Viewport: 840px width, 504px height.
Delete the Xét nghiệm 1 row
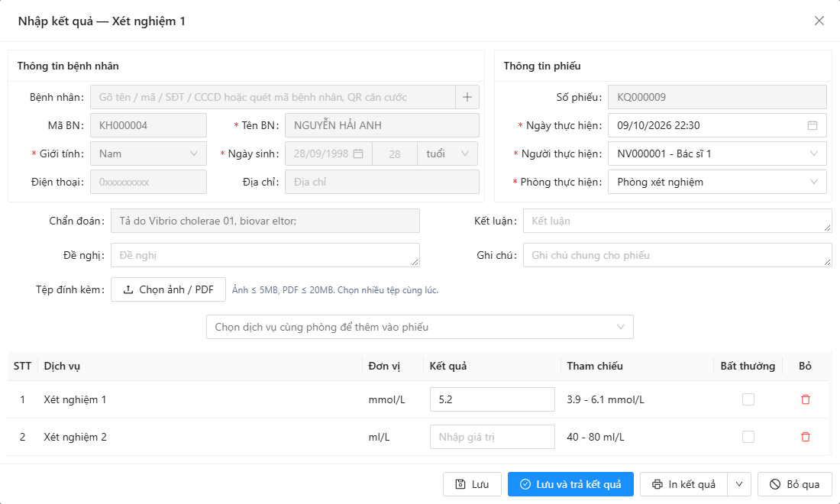(805, 399)
